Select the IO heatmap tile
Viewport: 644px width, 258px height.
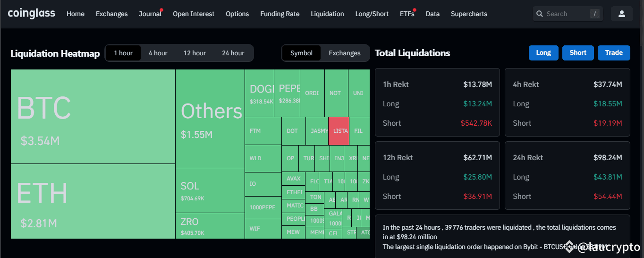point(263,184)
